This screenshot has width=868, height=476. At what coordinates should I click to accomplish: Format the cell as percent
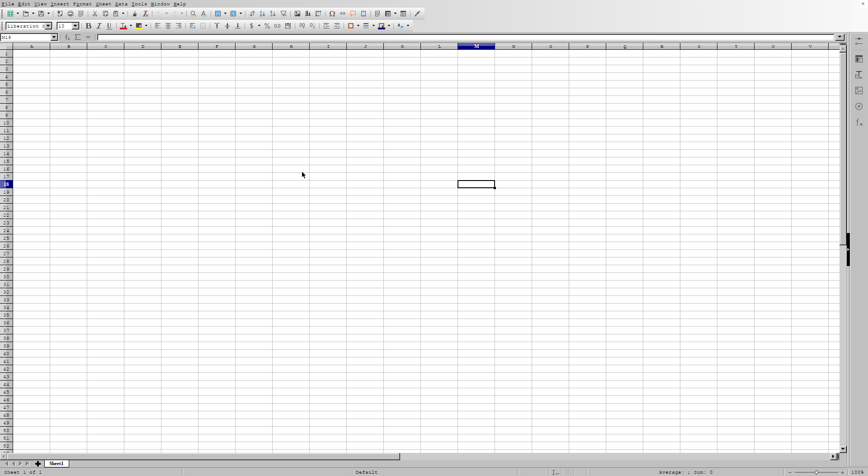point(267,26)
